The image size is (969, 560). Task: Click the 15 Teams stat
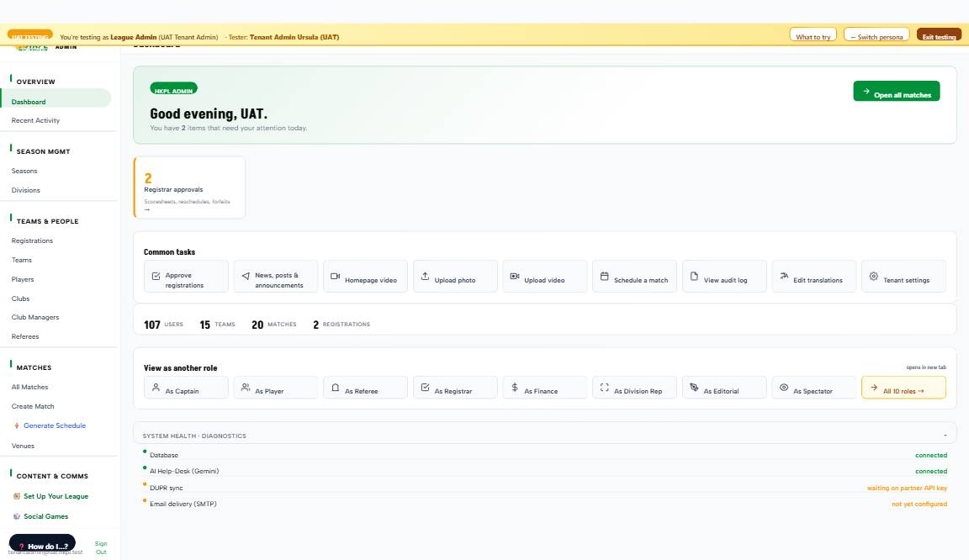[217, 325]
